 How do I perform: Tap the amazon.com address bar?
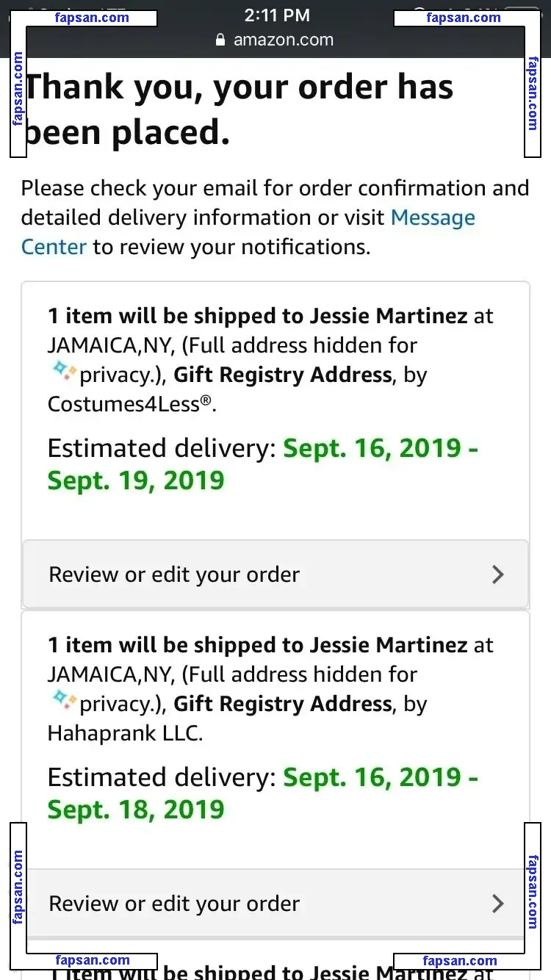275,40
